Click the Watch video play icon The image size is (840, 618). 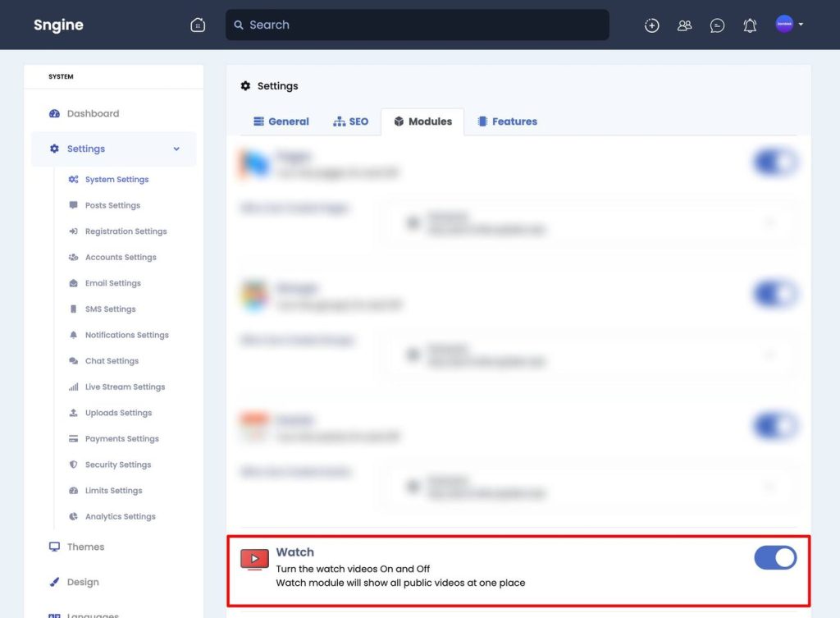[x=254, y=559]
